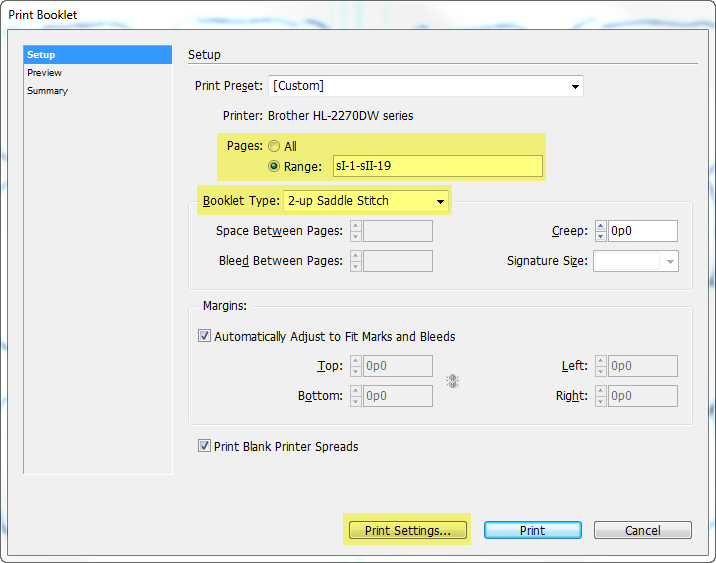Click the Left margin field
The width and height of the screenshot is (716, 563).
(644, 366)
